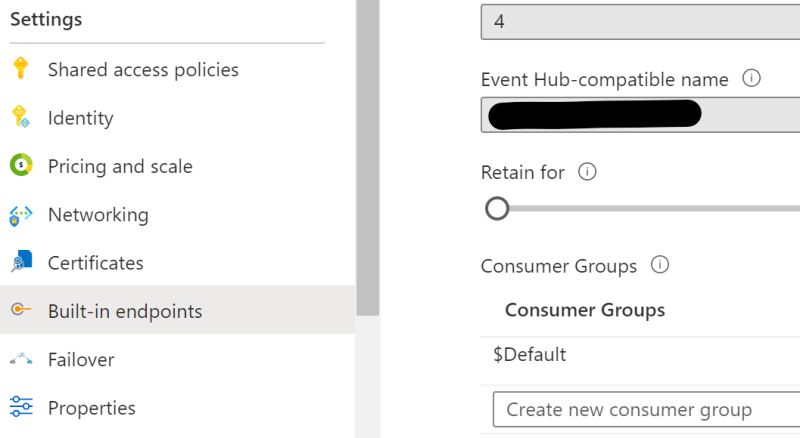Screen dimensions: 800x438
Task: Open the Identity settings page
Action: click(x=80, y=118)
